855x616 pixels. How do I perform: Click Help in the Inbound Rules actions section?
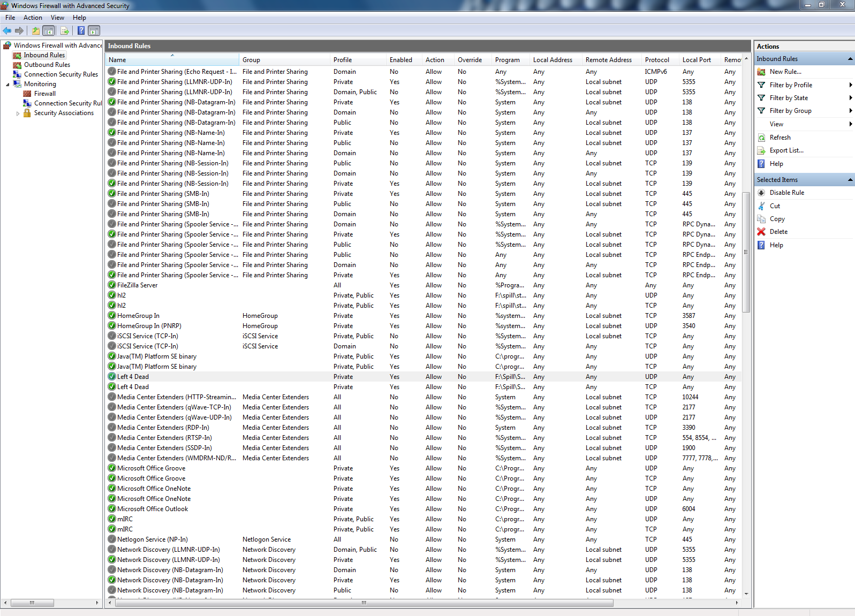pyautogui.click(x=776, y=164)
